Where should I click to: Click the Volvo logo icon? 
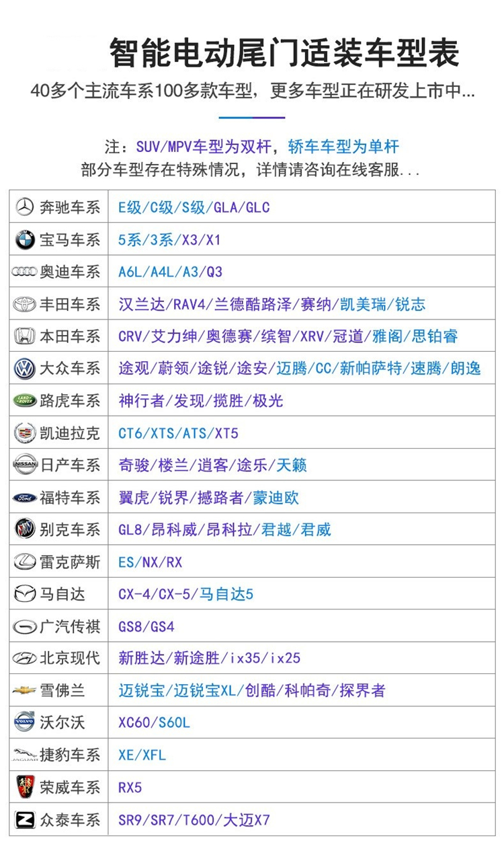pos(25,722)
